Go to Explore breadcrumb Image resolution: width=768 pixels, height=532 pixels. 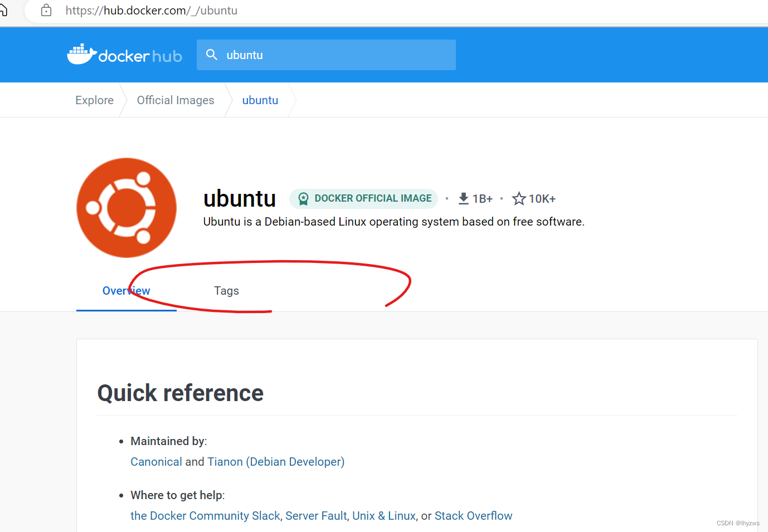95,100
